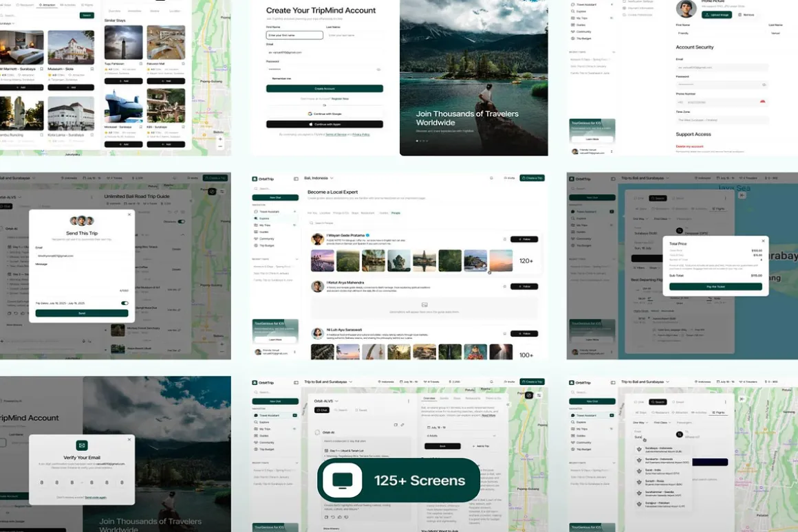Image resolution: width=798 pixels, height=532 pixels.
Task: Start New Chat on Local Expert screen
Action: point(275,197)
